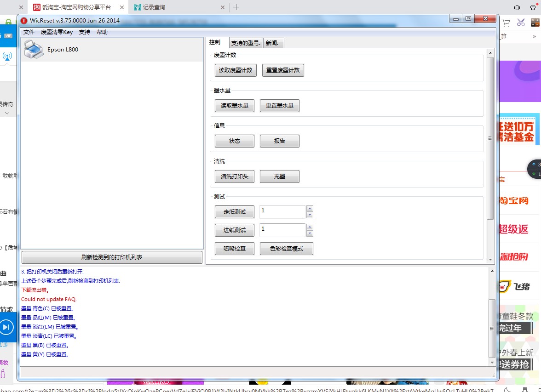This screenshot has width=541, height=392.
Task: Click the scissors icon in browser toolbar
Action: pos(521,23)
